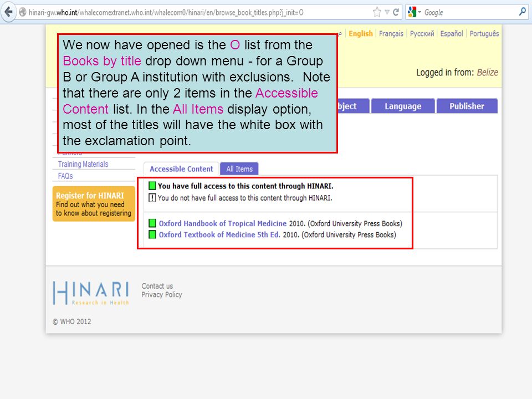Click the exclamation no-access legend icon
This screenshot has height=399, width=532.
152,197
